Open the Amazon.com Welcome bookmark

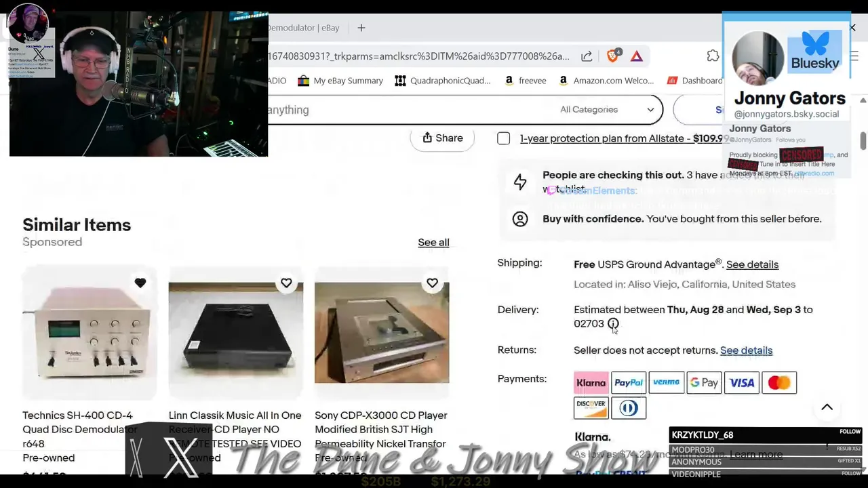[606, 81]
